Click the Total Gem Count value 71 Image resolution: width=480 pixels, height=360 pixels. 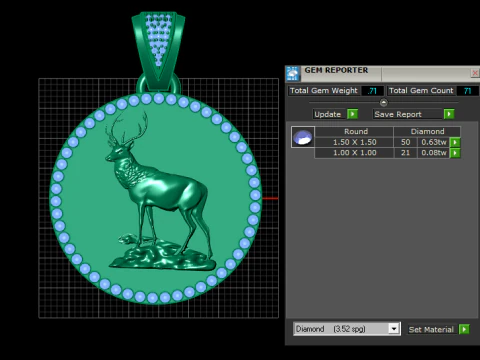point(467,91)
